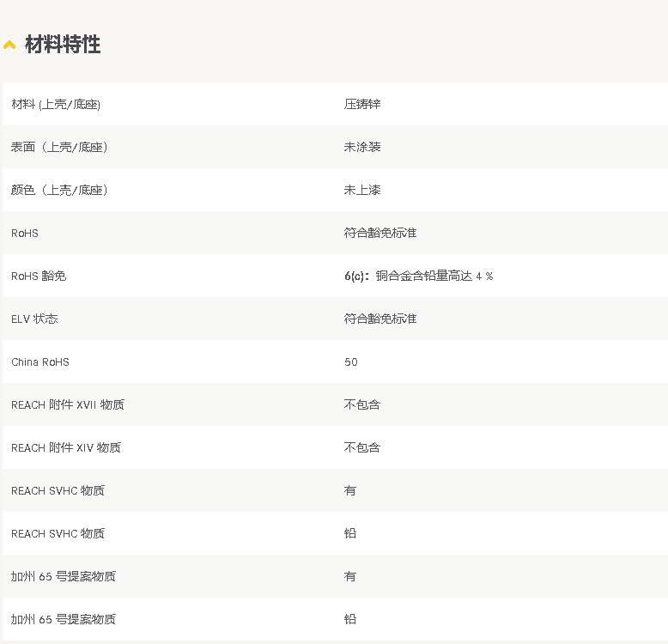Select the China RoHS row label
Image resolution: width=668 pixels, height=644 pixels.
(x=40, y=362)
